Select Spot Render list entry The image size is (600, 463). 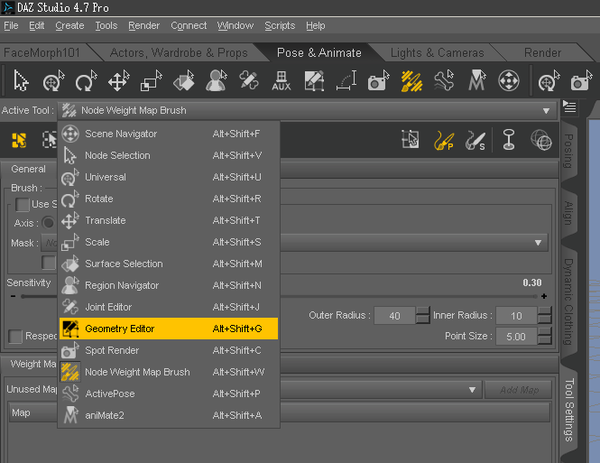click(x=169, y=350)
